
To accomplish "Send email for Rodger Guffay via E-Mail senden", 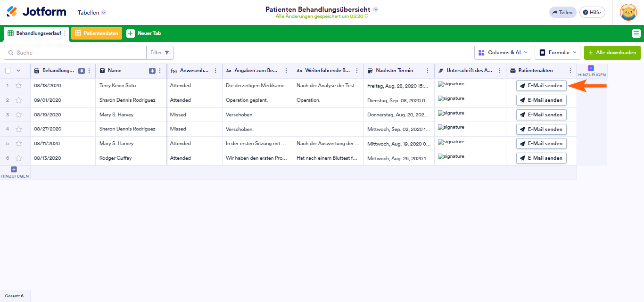I will pyautogui.click(x=541, y=158).
